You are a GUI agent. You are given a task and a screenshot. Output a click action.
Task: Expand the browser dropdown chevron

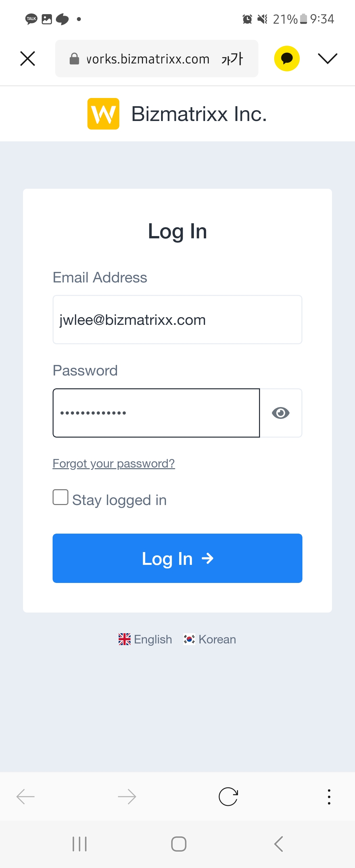click(x=327, y=59)
